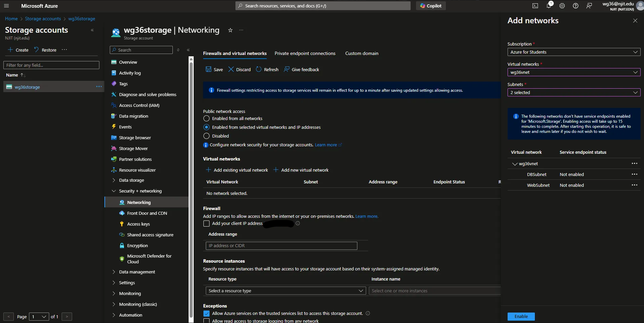
Task: Open the notifications bell
Action: pyautogui.click(x=549, y=6)
